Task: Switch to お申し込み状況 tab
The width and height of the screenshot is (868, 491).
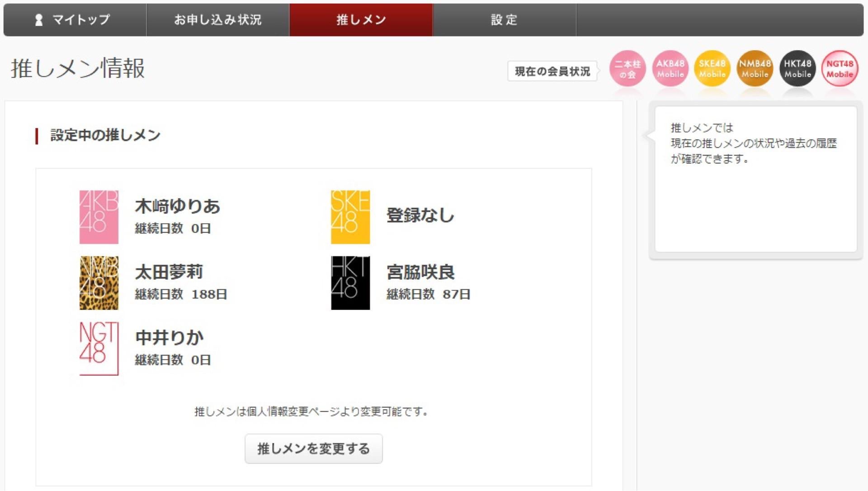Action: pyautogui.click(x=218, y=20)
